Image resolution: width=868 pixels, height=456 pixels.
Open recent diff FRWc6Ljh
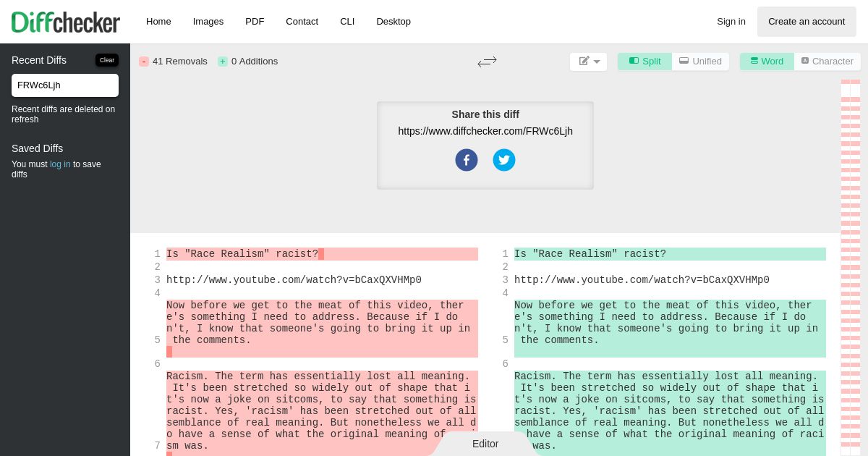tap(65, 85)
